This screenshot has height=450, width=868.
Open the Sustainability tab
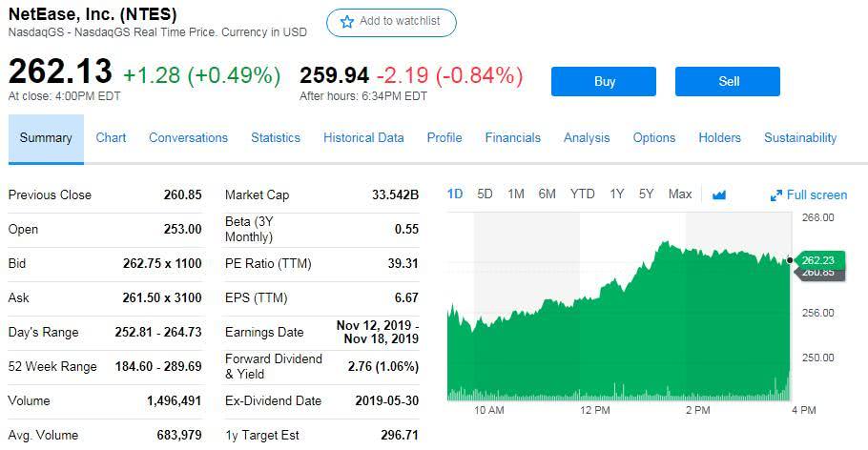click(800, 137)
